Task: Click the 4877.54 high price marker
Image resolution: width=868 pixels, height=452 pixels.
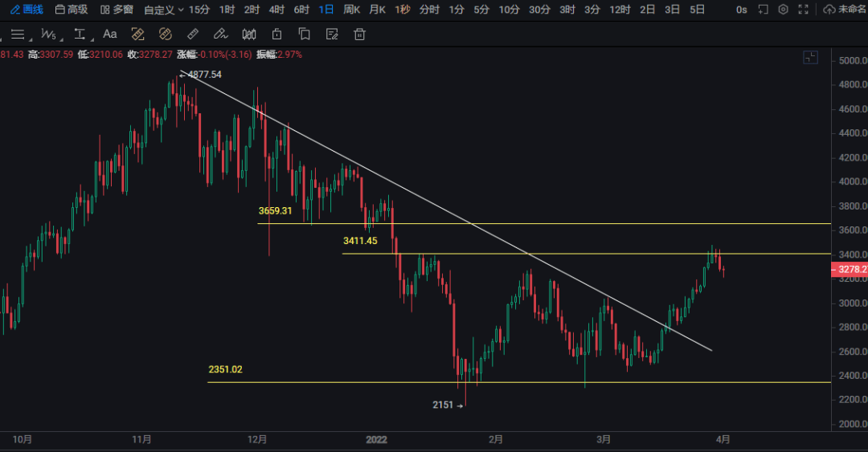Action: tap(201, 75)
